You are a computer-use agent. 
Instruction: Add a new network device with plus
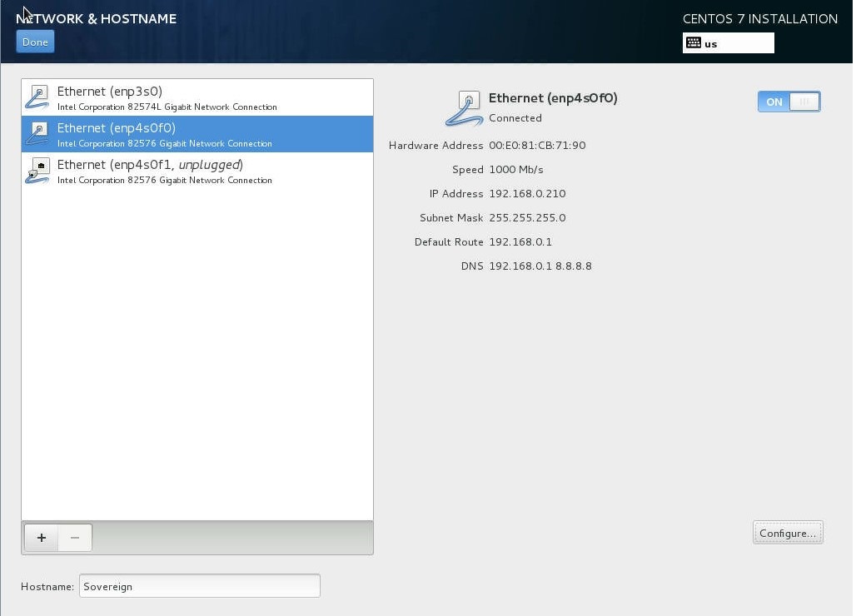pyautogui.click(x=42, y=538)
